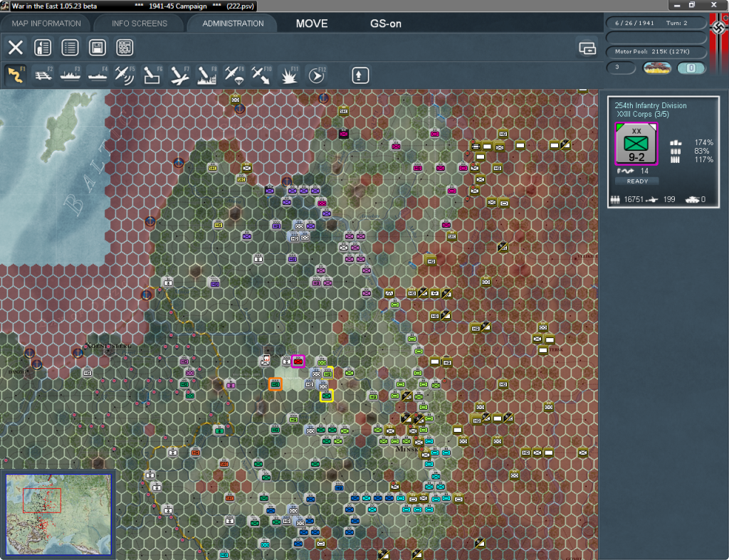The height and width of the screenshot is (560, 729).
Task: Open the grid-pattern icon beside the save icon
Action: coord(125,48)
